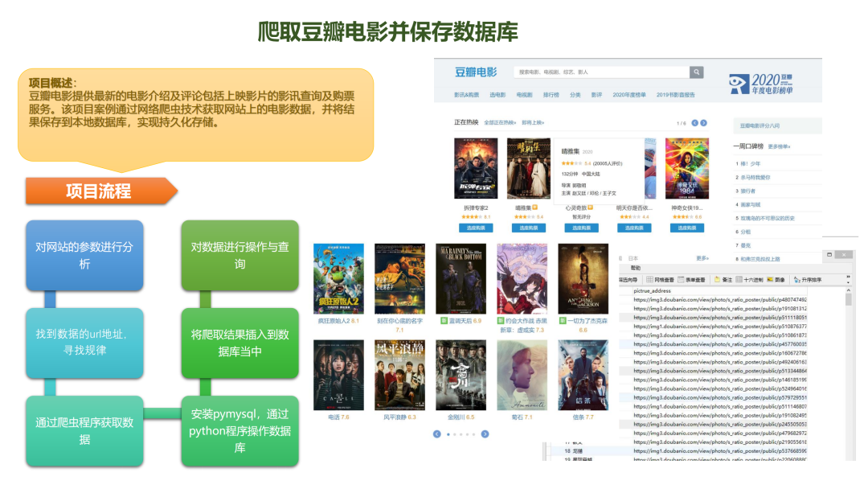Select the 项目流程 orange arrow banner
The image size is (868, 489).
pyautogui.click(x=102, y=191)
